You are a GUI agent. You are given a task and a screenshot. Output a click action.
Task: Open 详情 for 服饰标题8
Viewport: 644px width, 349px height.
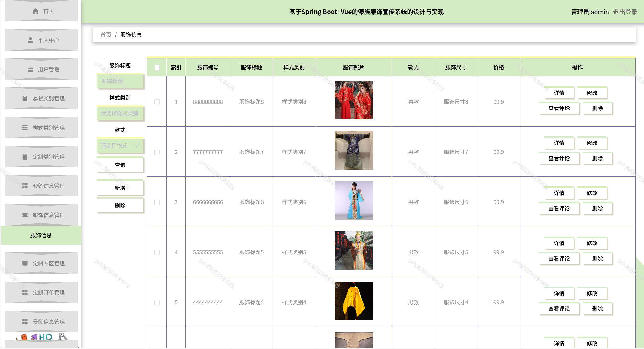click(x=559, y=93)
